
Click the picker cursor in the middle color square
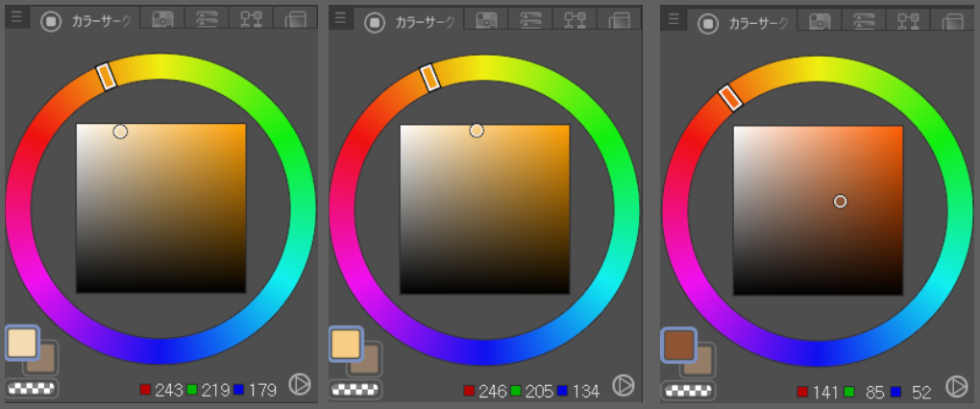(477, 131)
